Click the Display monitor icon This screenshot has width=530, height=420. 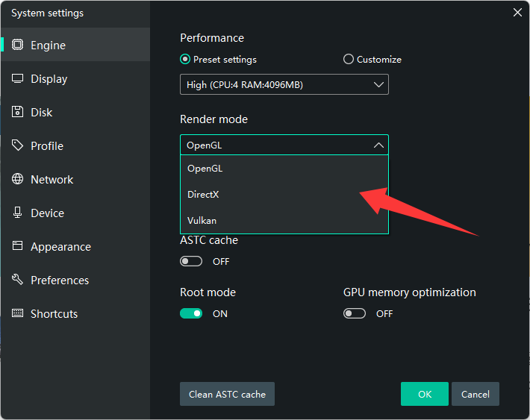[x=18, y=78]
